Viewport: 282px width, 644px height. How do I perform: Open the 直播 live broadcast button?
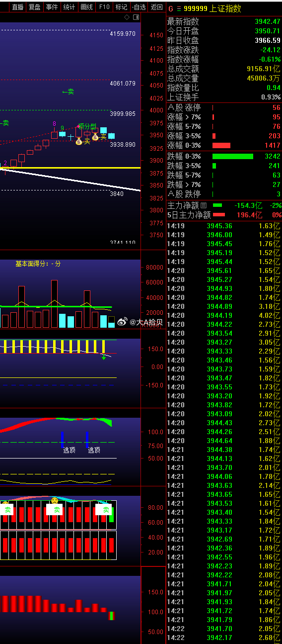pos(18,7)
